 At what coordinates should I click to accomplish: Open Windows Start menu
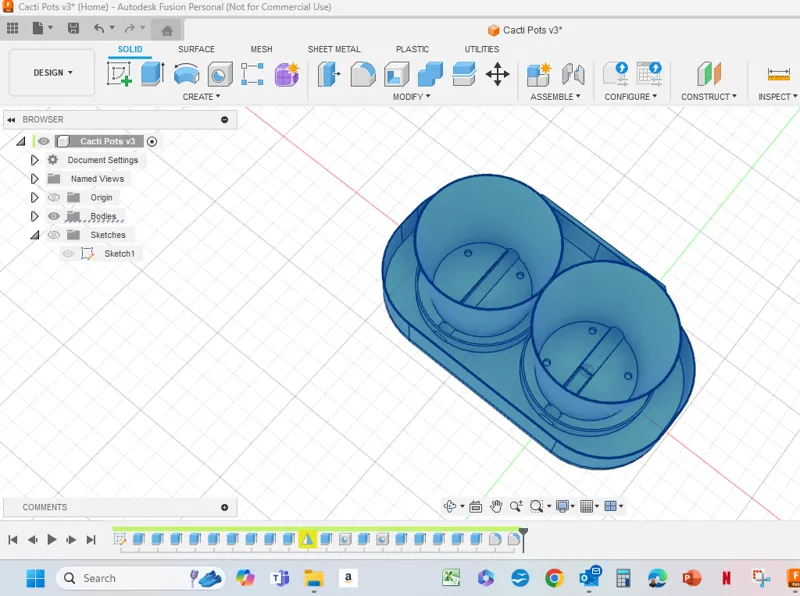(36, 578)
